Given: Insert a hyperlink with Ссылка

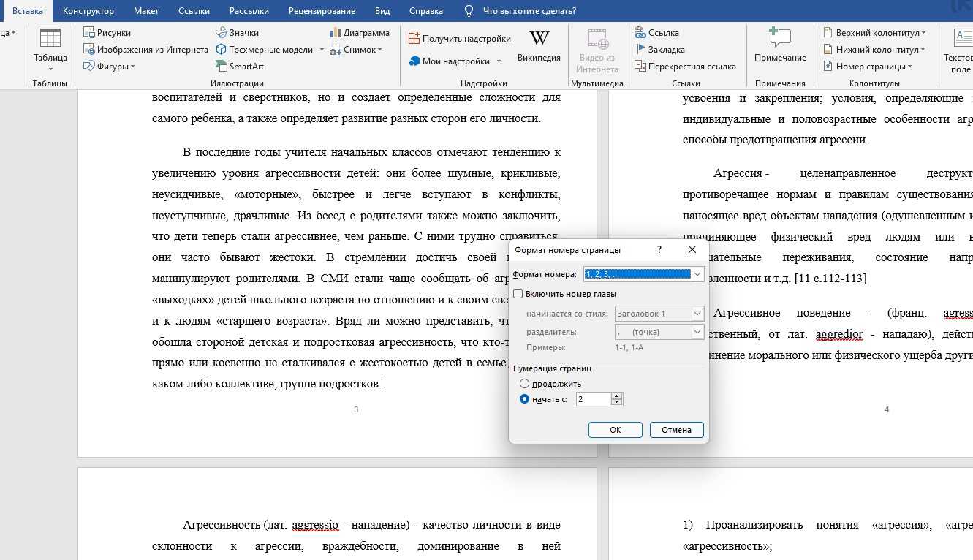Looking at the screenshot, I should [x=656, y=33].
